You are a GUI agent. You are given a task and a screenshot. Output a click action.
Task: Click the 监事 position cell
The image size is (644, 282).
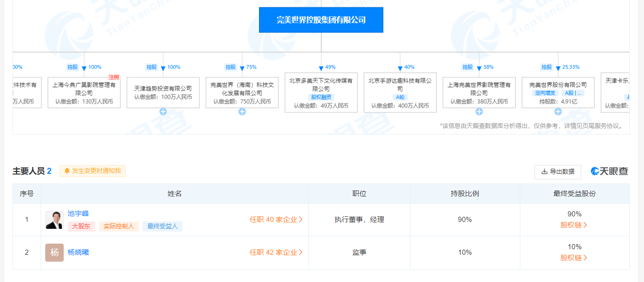point(359,252)
